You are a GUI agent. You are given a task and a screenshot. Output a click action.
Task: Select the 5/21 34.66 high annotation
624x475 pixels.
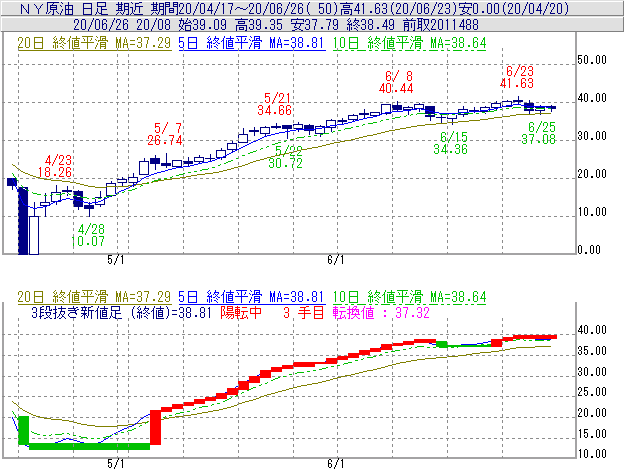pos(275,104)
